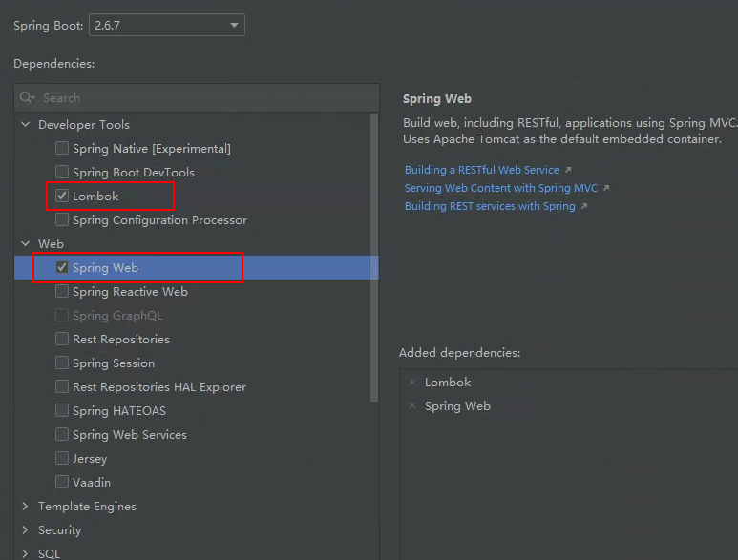Enable the Spring Session dependency
The width and height of the screenshot is (738, 560).
(62, 363)
